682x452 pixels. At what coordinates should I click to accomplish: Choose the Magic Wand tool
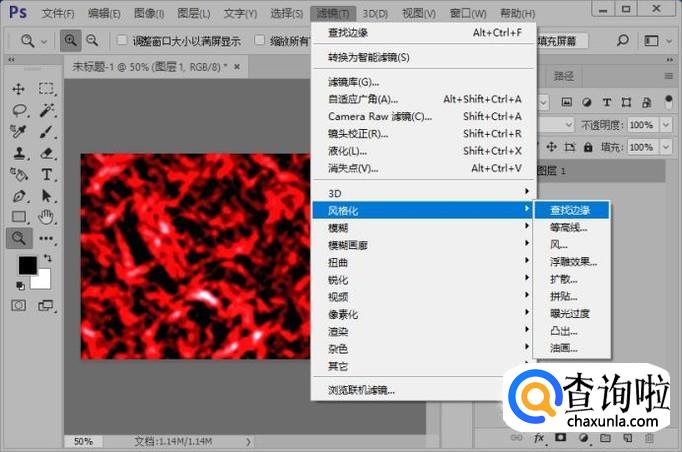pos(46,110)
